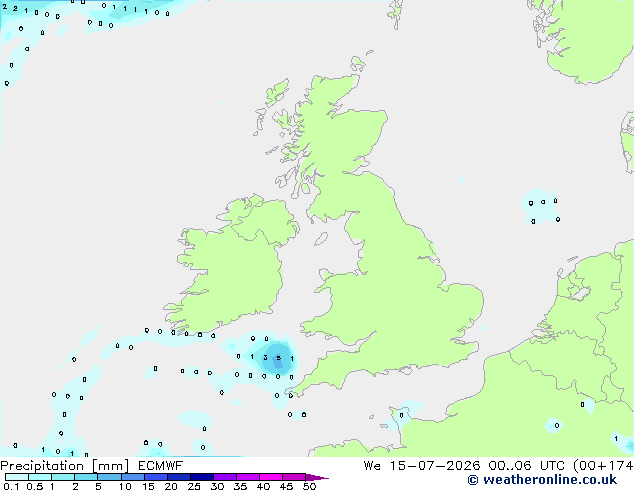Pick the 40–45 mm magenta legend box
The image size is (634, 490).
coord(271,477)
